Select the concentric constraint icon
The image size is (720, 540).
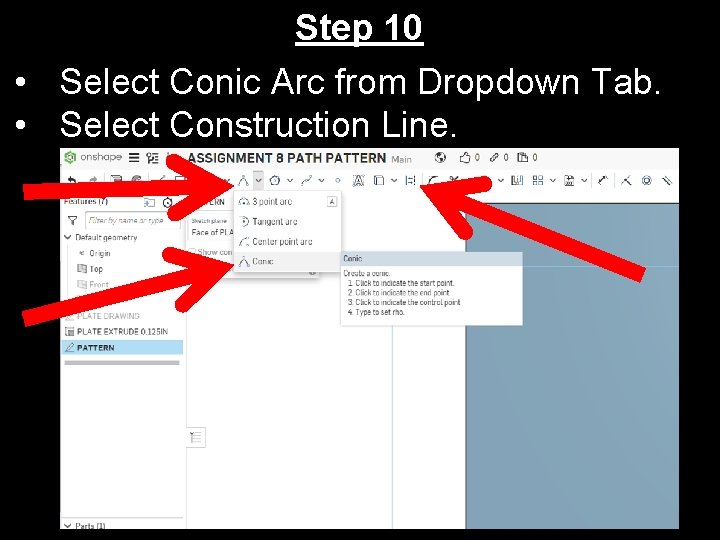[647, 180]
